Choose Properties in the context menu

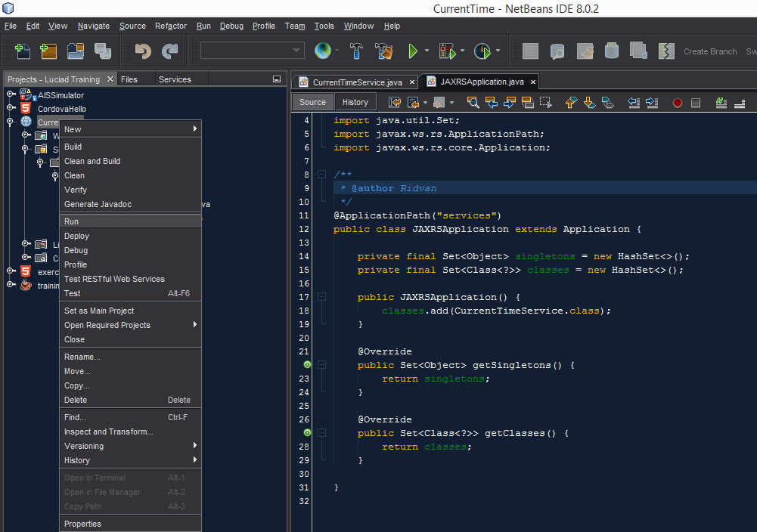pyautogui.click(x=130, y=524)
